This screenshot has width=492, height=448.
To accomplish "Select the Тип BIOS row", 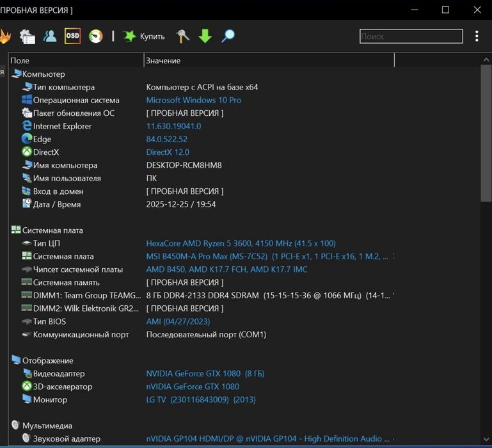I will coord(49,321).
